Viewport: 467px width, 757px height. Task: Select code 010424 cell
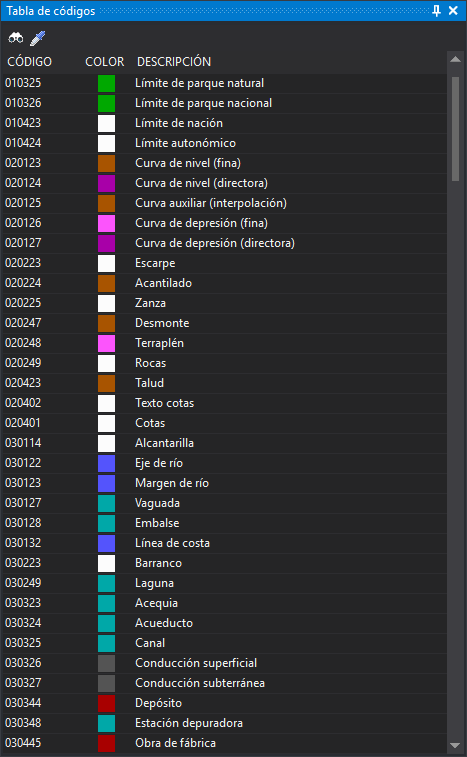coord(23,143)
